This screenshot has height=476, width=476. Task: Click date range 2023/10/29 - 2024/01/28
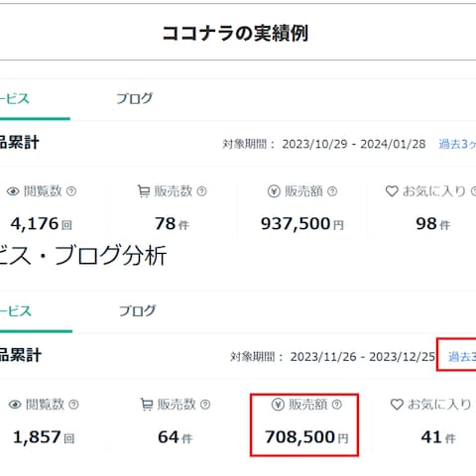tap(354, 144)
